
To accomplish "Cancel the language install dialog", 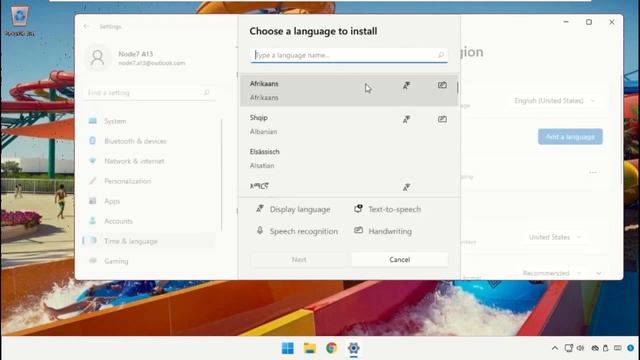I will (400, 260).
